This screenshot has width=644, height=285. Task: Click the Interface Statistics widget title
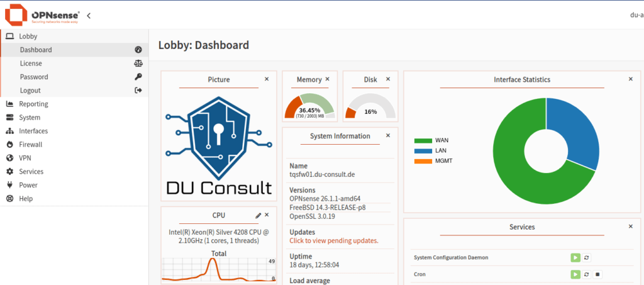(522, 79)
